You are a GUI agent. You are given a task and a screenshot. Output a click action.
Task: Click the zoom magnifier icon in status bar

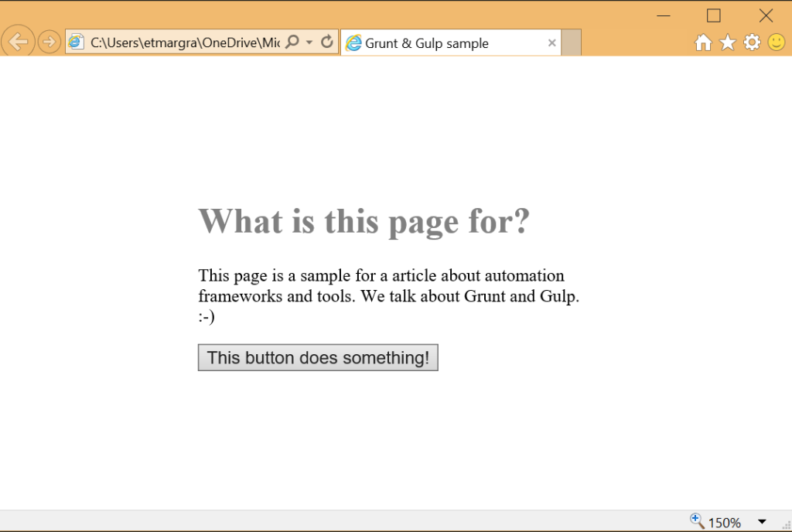(696, 521)
